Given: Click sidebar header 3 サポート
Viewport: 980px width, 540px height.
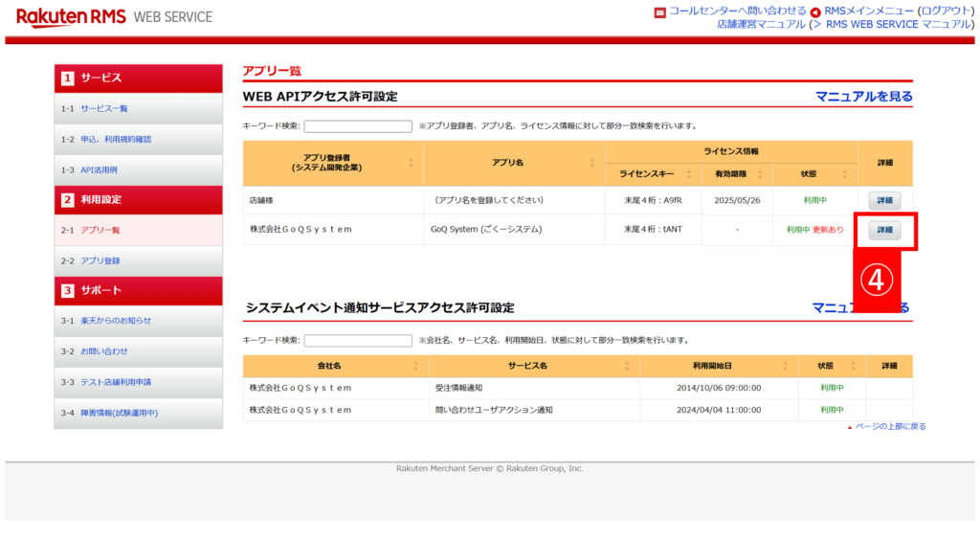Looking at the screenshot, I should point(138,291).
